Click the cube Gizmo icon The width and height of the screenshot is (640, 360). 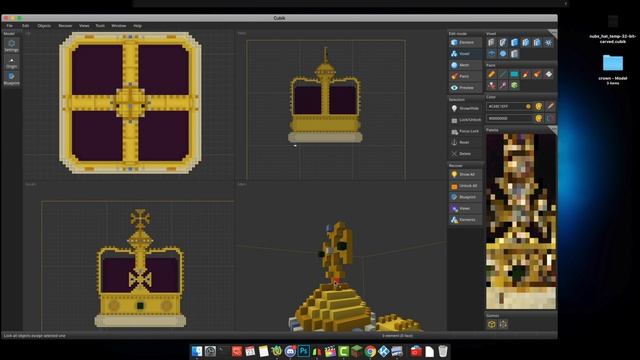(491, 324)
